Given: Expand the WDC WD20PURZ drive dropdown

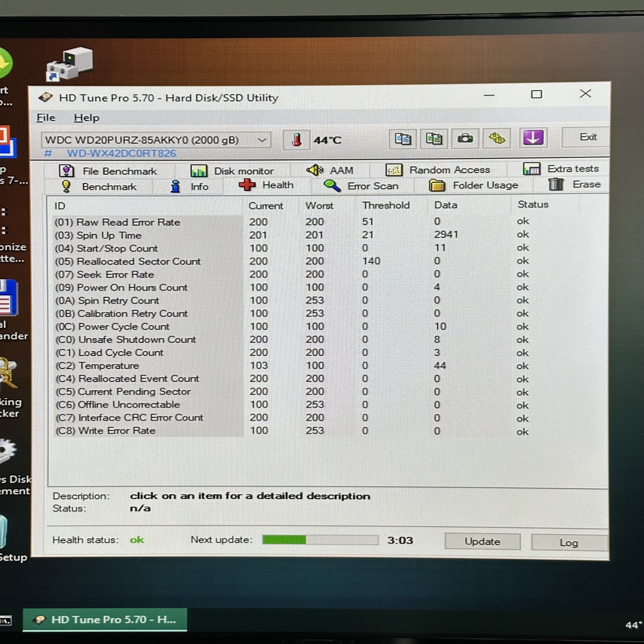Looking at the screenshot, I should tap(262, 140).
